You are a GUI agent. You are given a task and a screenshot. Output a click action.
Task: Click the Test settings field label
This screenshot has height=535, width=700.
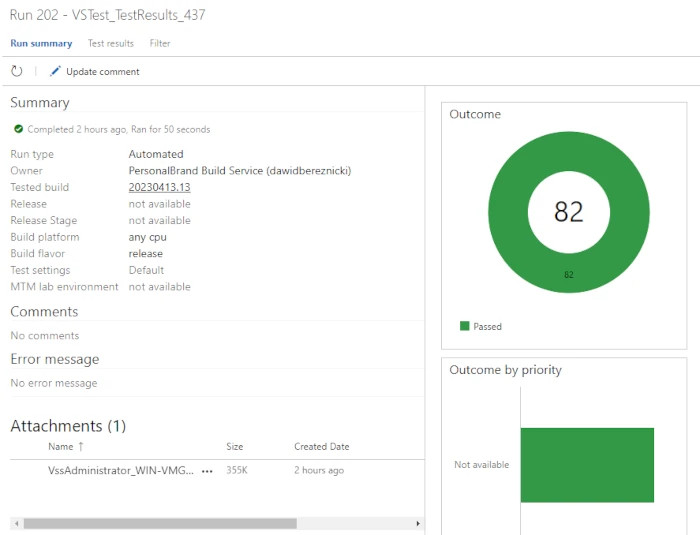pos(40,270)
